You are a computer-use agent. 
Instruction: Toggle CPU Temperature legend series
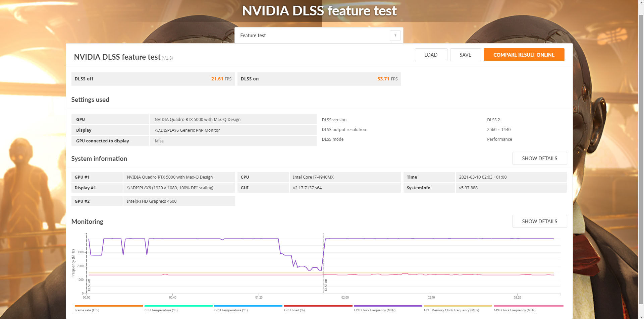click(x=178, y=308)
